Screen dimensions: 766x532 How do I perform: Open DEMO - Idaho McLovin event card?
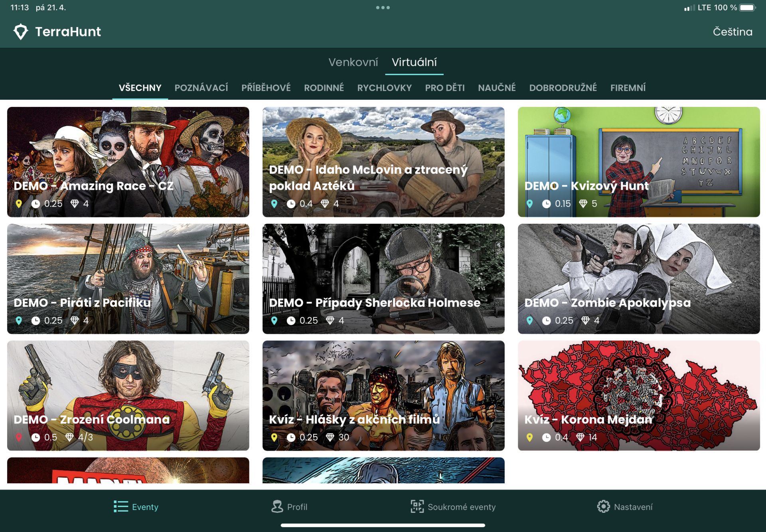[x=383, y=162]
